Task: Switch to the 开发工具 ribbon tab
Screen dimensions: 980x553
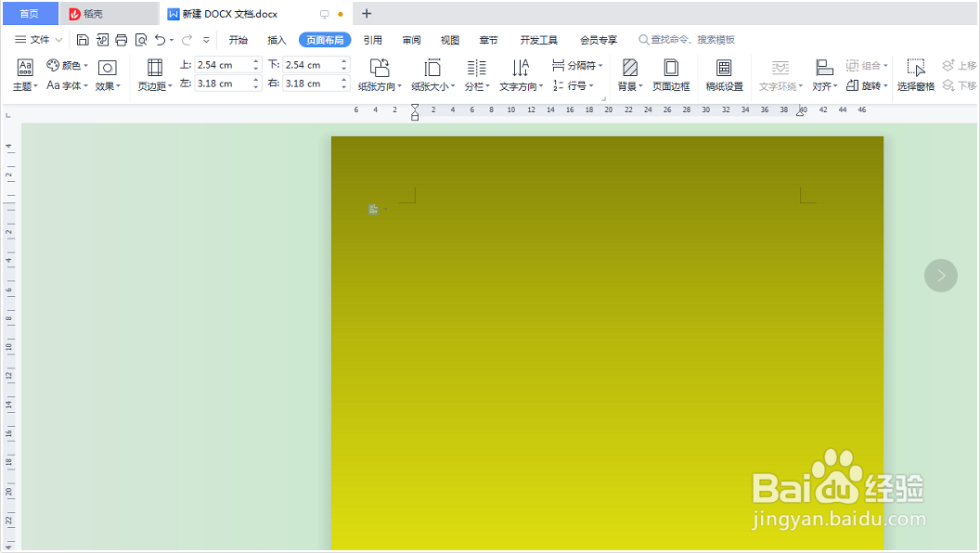Action: point(539,40)
